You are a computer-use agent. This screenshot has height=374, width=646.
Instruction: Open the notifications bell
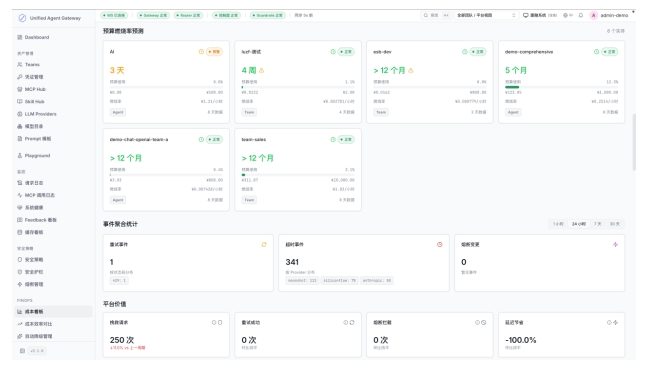[x=580, y=15]
